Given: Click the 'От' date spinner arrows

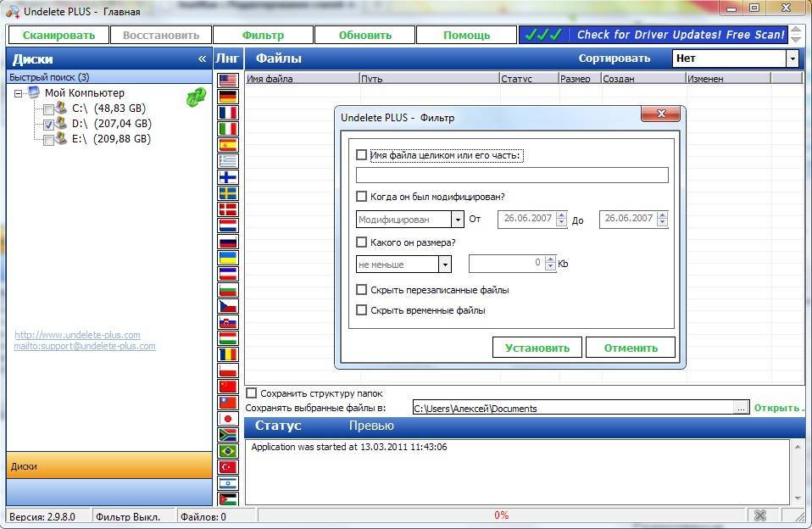Looking at the screenshot, I should pos(561,220).
